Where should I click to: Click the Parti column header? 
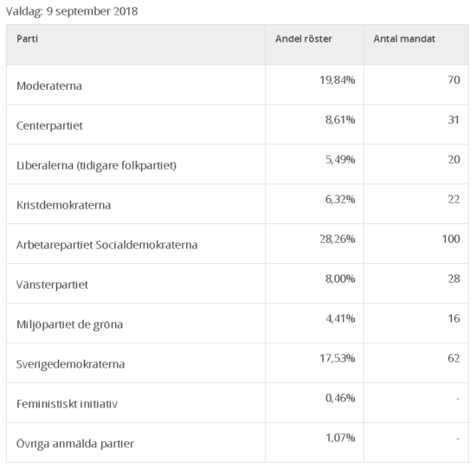pyautogui.click(x=136, y=45)
